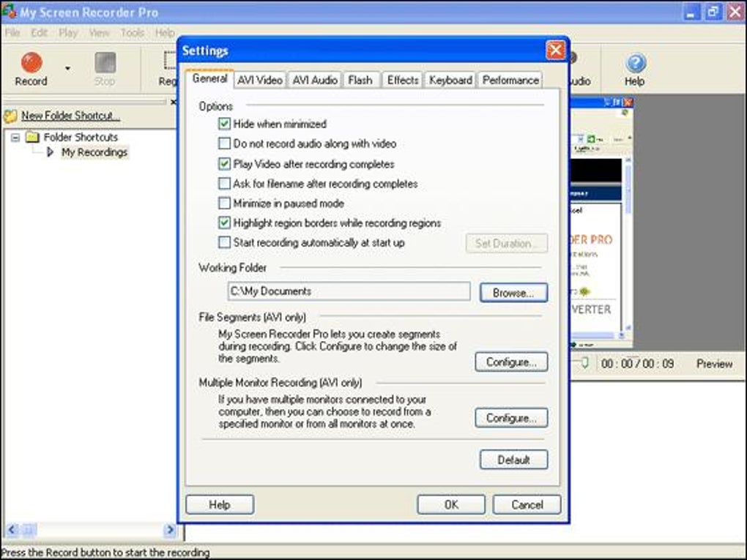
Task: Click the Default button
Action: [513, 460]
